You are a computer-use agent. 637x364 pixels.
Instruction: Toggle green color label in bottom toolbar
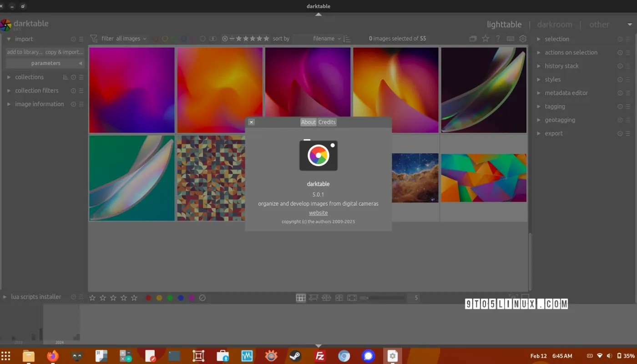[x=170, y=298]
